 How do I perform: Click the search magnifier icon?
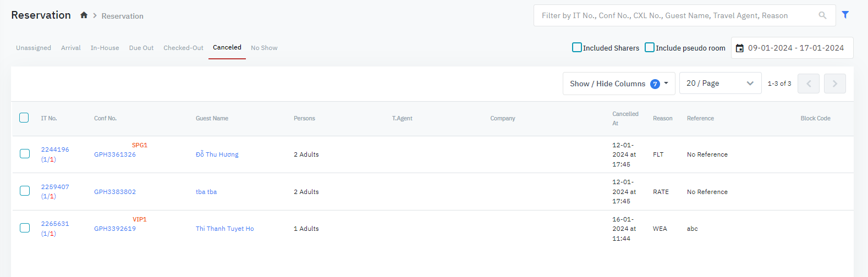(822, 15)
